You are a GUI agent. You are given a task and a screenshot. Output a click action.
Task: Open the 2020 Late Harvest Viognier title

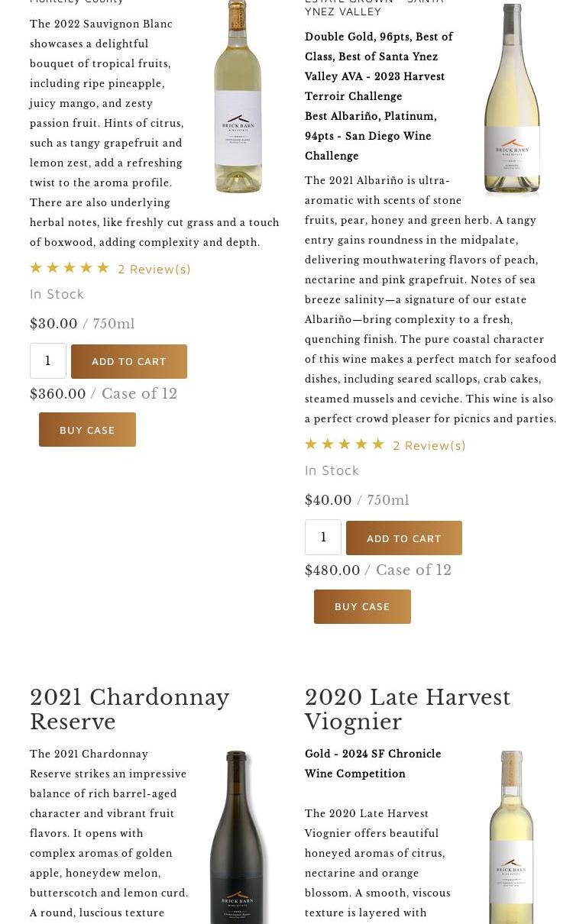click(x=408, y=709)
